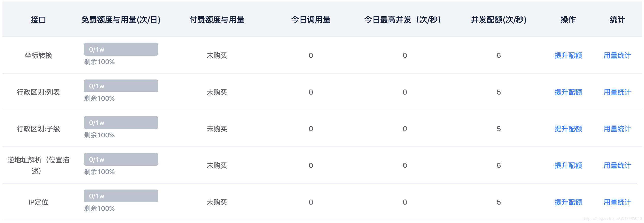Image resolution: width=644 pixels, height=223 pixels.
Task: Click the 坐标转换 free quota progress bar
Action: point(121,49)
